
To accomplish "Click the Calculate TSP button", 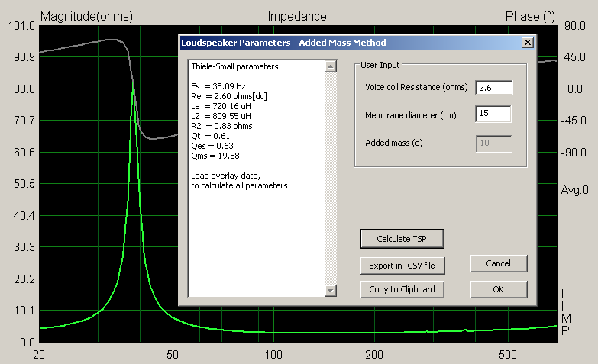I will click(x=402, y=239).
